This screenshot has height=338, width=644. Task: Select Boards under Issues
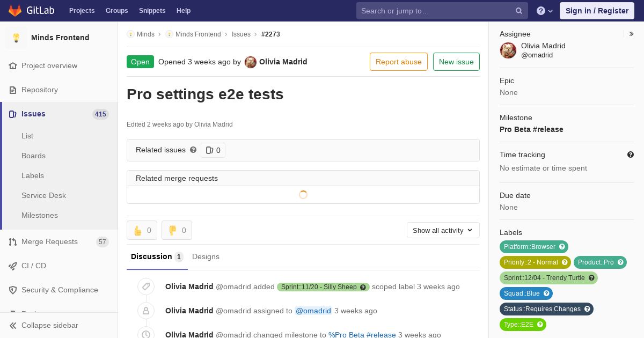[33, 156]
